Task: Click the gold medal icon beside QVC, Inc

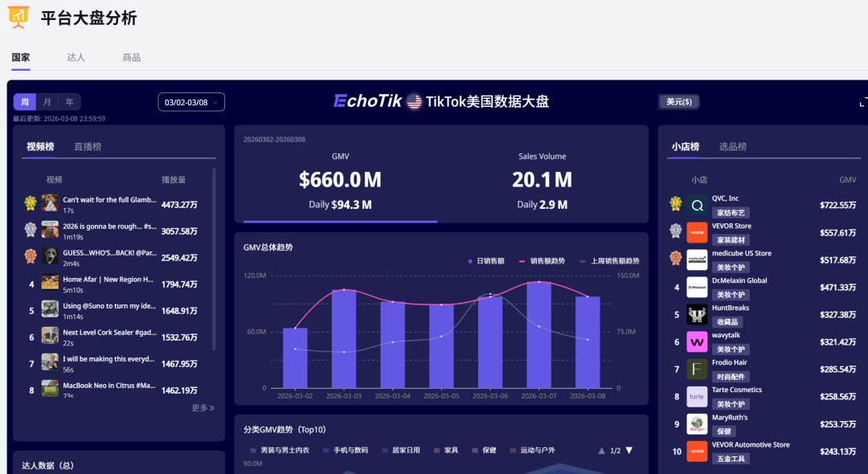Action: (x=675, y=204)
